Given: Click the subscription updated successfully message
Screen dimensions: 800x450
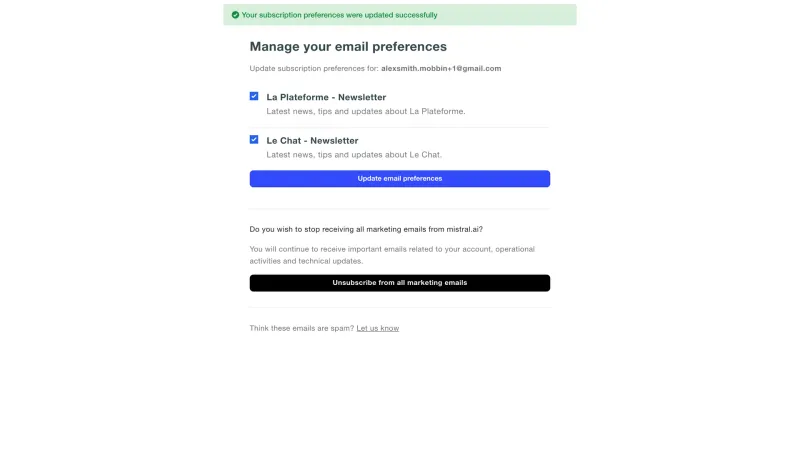Looking at the screenshot, I should 339,15.
